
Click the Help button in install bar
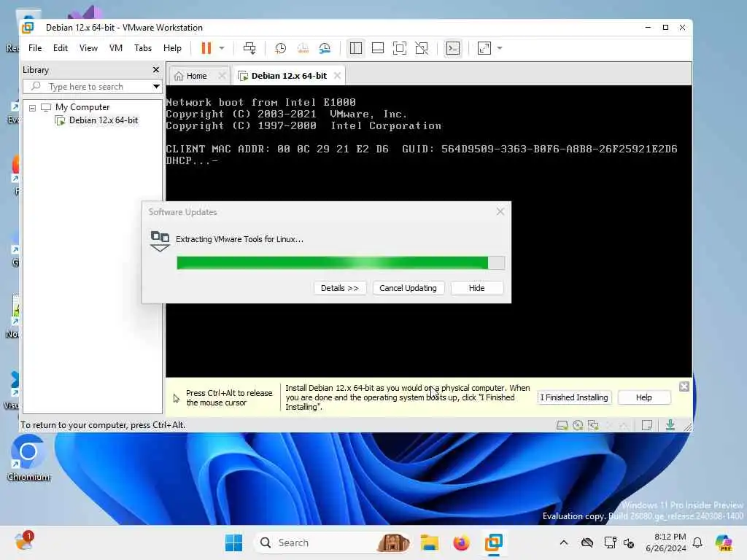(x=643, y=397)
